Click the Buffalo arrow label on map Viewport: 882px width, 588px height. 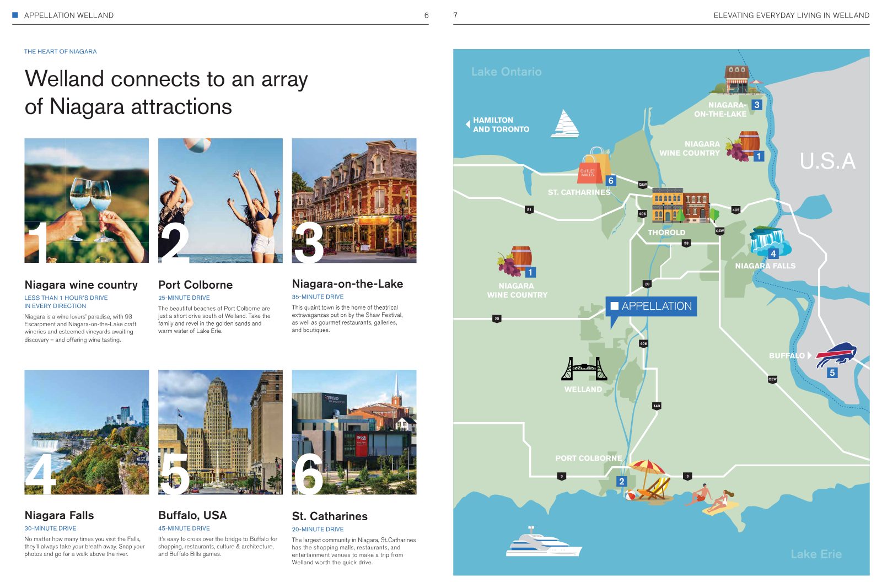pyautogui.click(x=790, y=356)
